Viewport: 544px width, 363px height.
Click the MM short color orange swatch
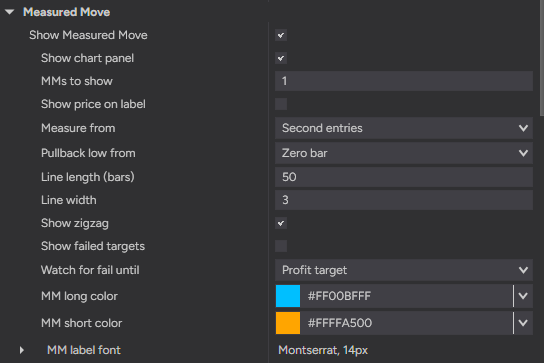(x=288, y=323)
